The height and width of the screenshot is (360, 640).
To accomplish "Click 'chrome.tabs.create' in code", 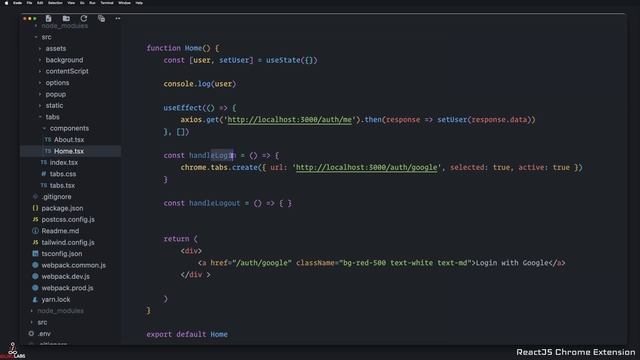I will click(x=219, y=167).
